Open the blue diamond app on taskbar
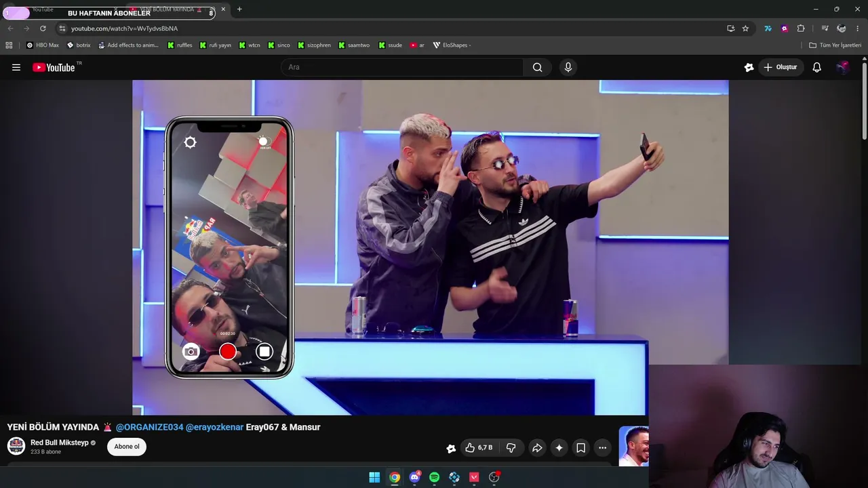 coord(454,477)
